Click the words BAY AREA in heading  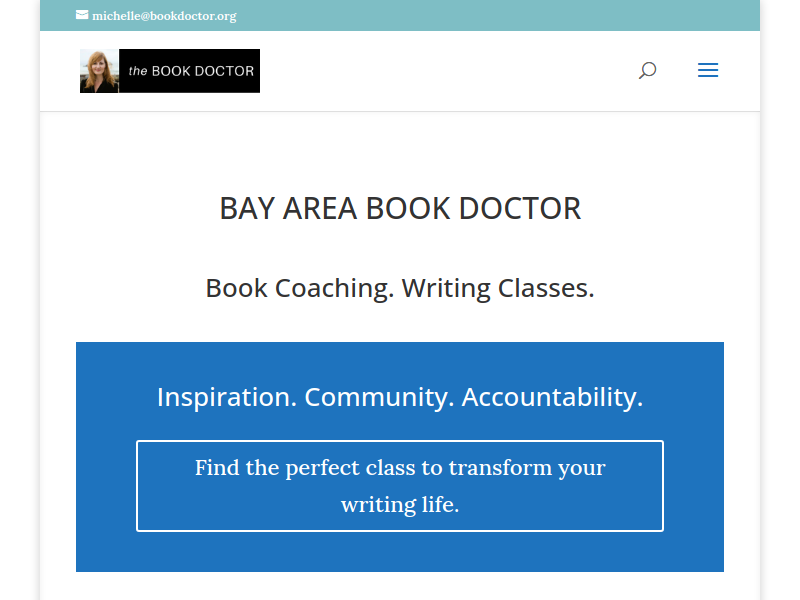[x=288, y=208]
